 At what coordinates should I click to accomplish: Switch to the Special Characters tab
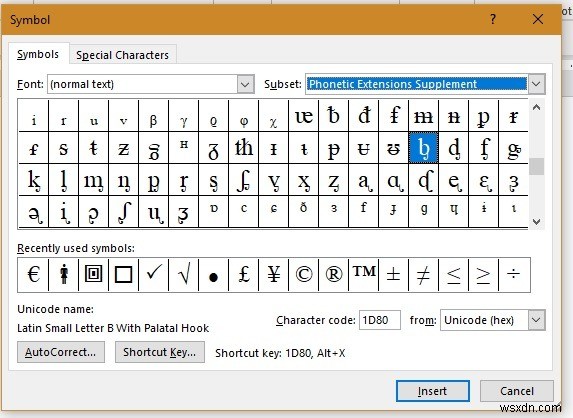tap(122, 55)
